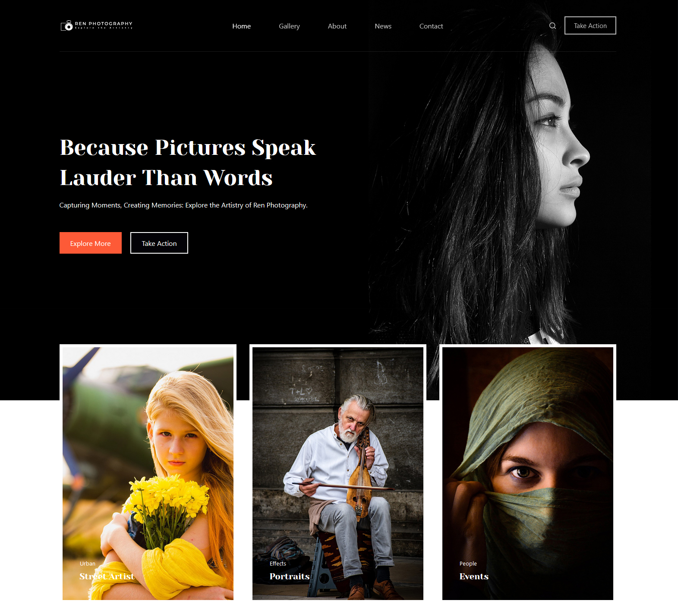Click outlined Take Action hero button
Image resolution: width=678 pixels, height=616 pixels.
pos(159,243)
